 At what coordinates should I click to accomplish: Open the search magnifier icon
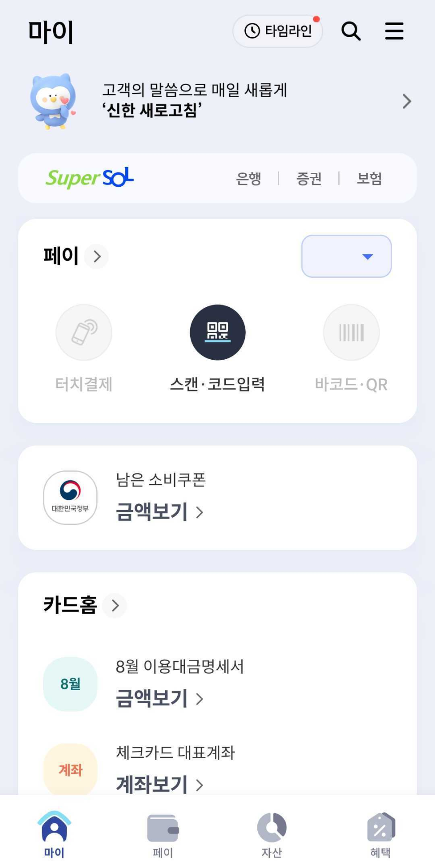pos(351,31)
